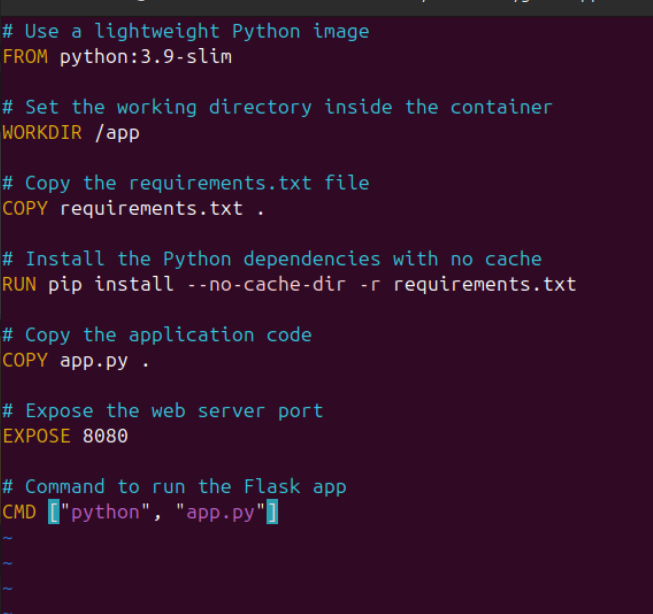
Task: Click COPY keyword on the app.py line
Action: pyautogui.click(x=25, y=361)
